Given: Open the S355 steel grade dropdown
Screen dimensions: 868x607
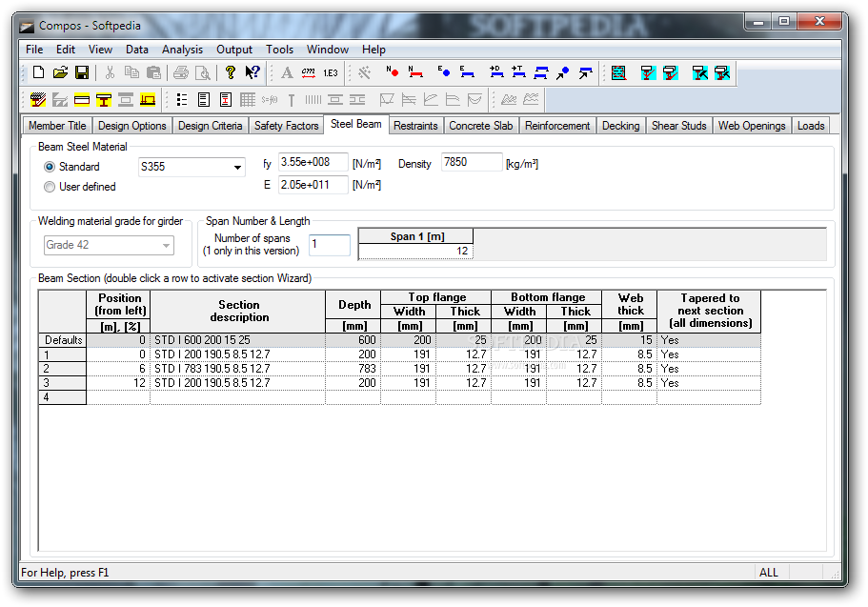Looking at the screenshot, I should [237, 167].
